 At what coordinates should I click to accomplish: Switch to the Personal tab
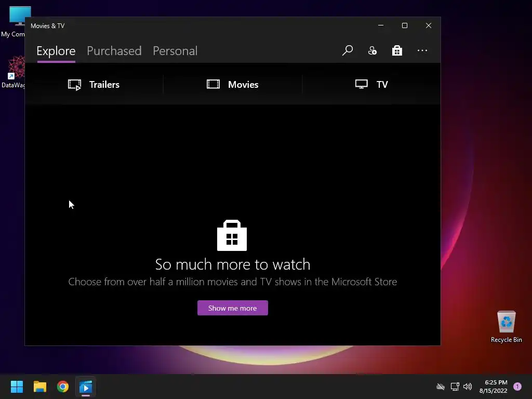175,51
